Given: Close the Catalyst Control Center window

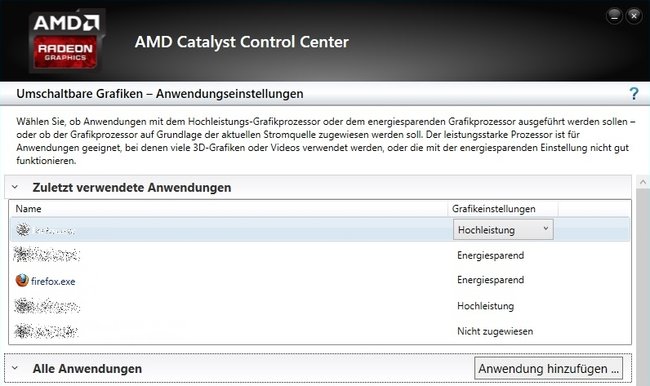Looking at the screenshot, I should [x=634, y=16].
